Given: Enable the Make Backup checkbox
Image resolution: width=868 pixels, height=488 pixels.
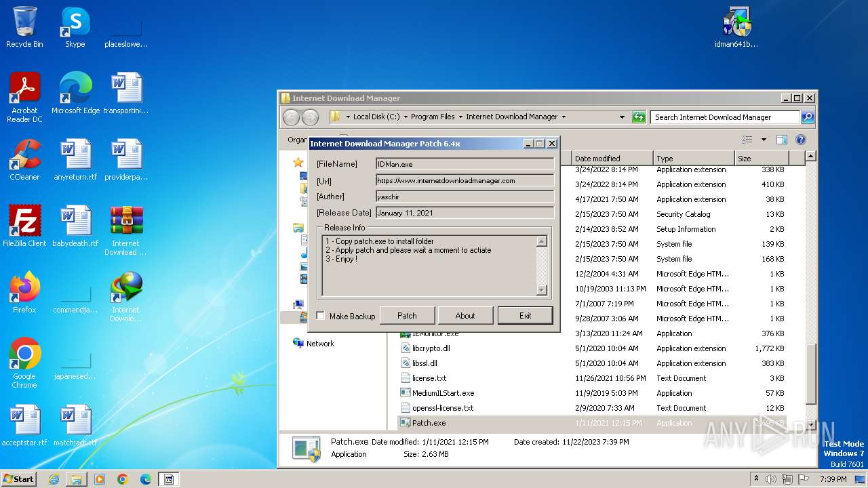Looking at the screenshot, I should pyautogui.click(x=321, y=316).
